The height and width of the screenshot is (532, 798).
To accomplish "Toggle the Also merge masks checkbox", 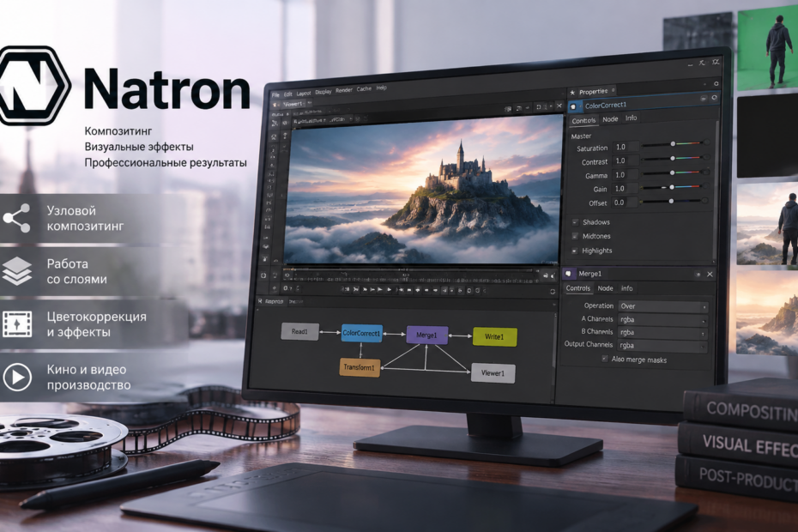I will pos(605,359).
